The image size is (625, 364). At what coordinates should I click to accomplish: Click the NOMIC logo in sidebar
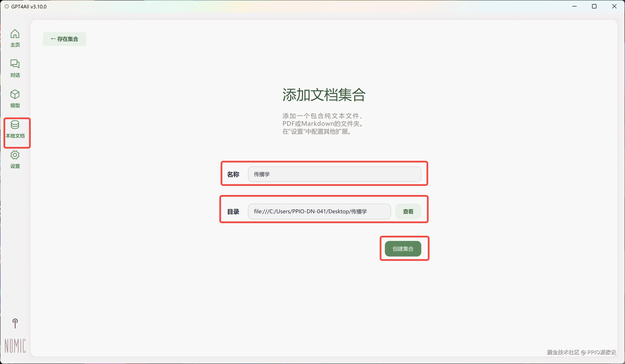pyautogui.click(x=15, y=346)
